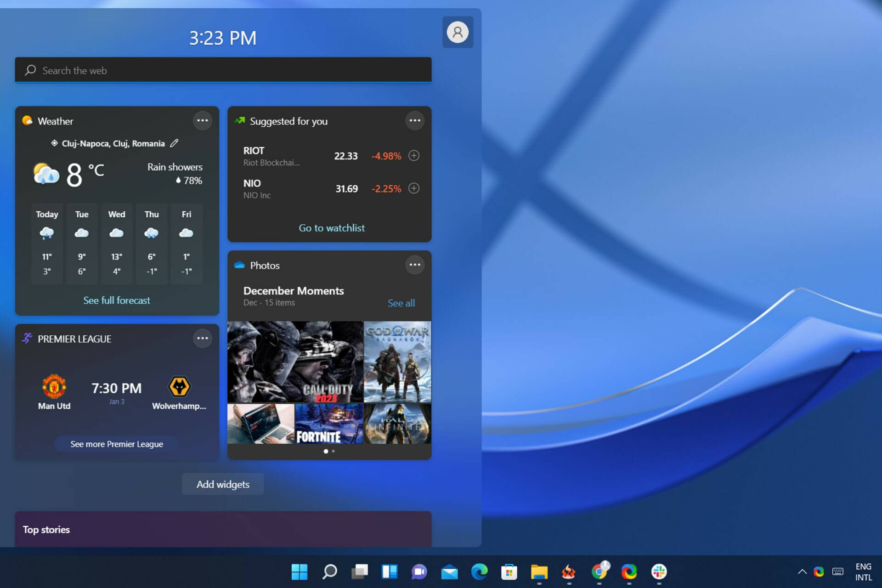Open Microsoft Teams chat from the taskbar
Image resolution: width=882 pixels, height=588 pixels.
point(419,572)
